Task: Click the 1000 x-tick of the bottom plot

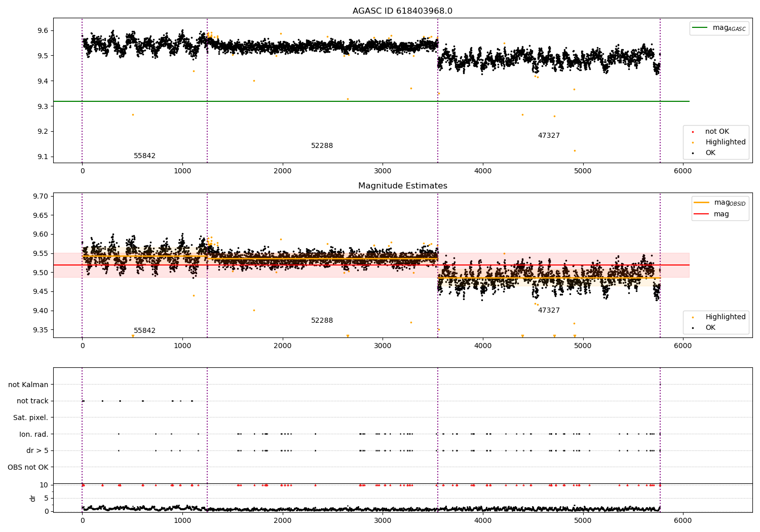Action: tap(182, 520)
